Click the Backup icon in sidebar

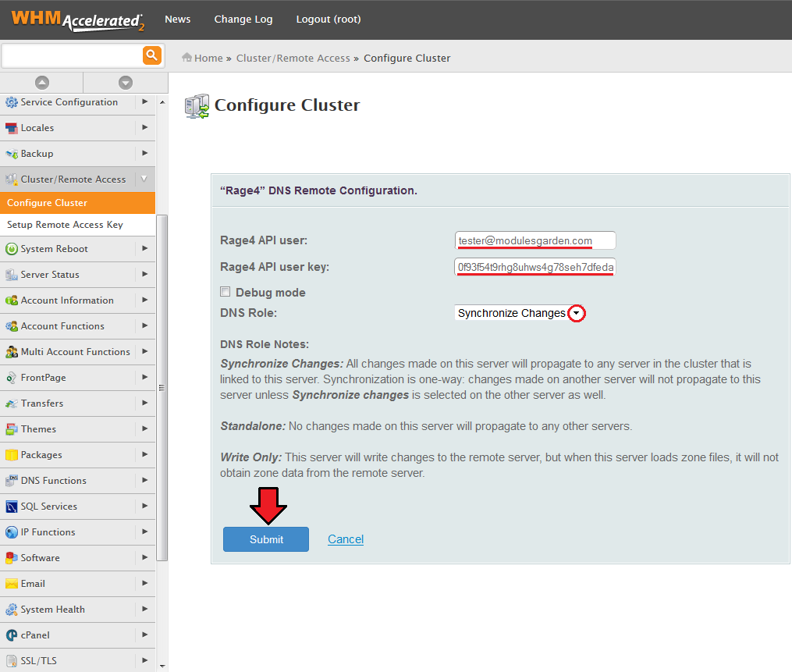[x=11, y=154]
